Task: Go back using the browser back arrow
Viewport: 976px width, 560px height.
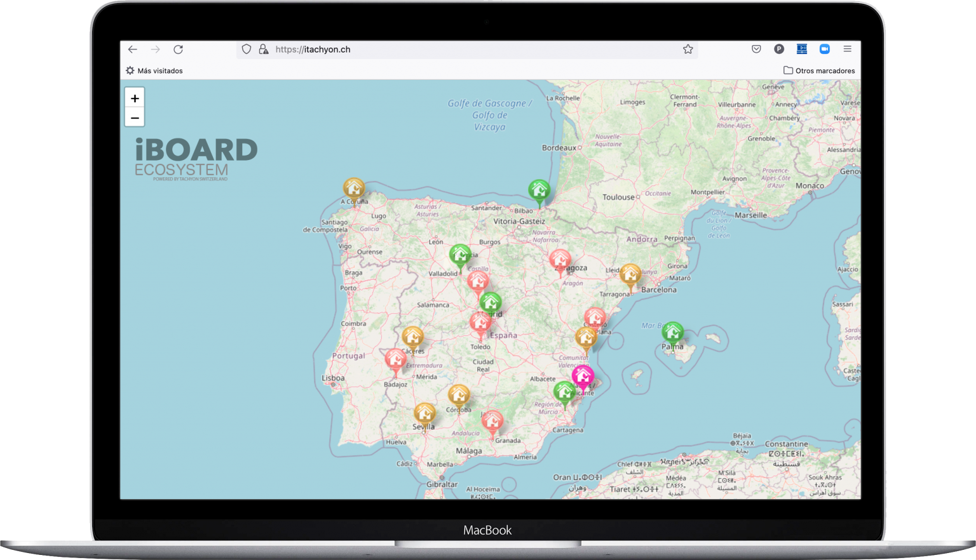Action: (x=132, y=50)
